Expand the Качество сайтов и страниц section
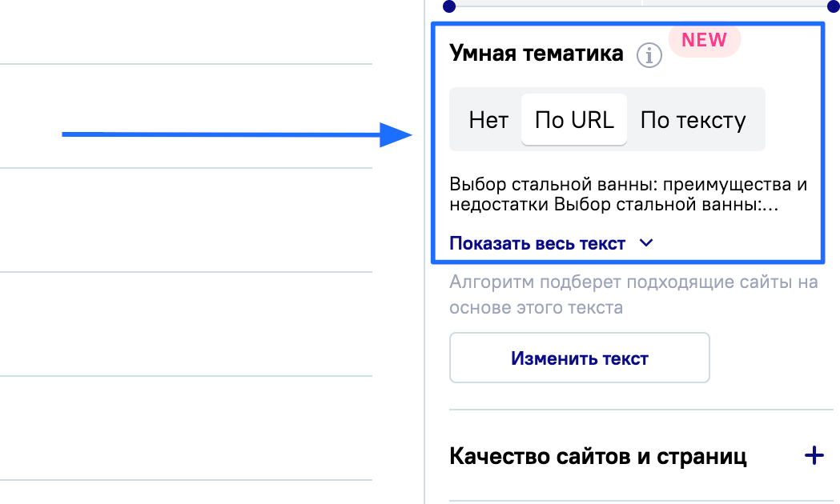The image size is (840, 504). pos(598,457)
